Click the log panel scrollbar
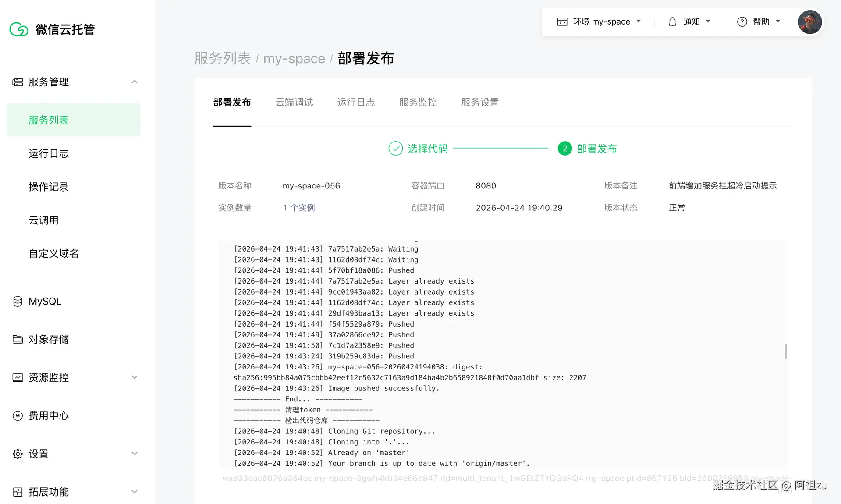The image size is (841, 504). (785, 351)
